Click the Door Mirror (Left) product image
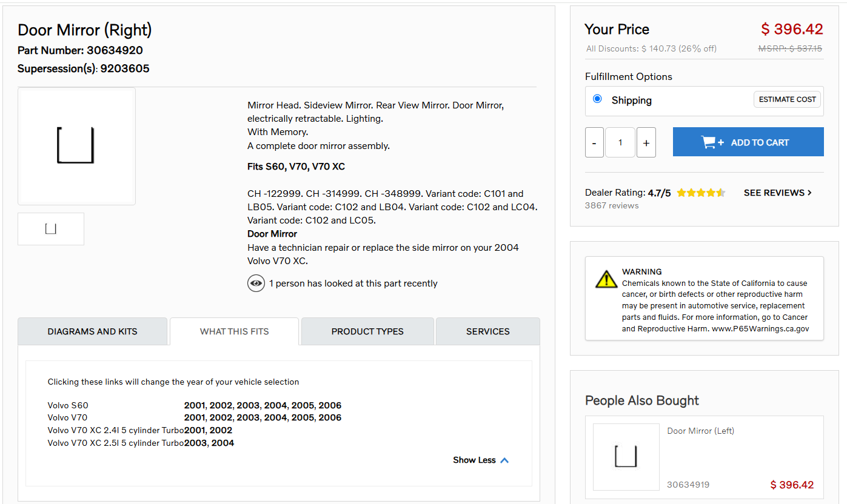The height and width of the screenshot is (504, 847). tap(626, 457)
